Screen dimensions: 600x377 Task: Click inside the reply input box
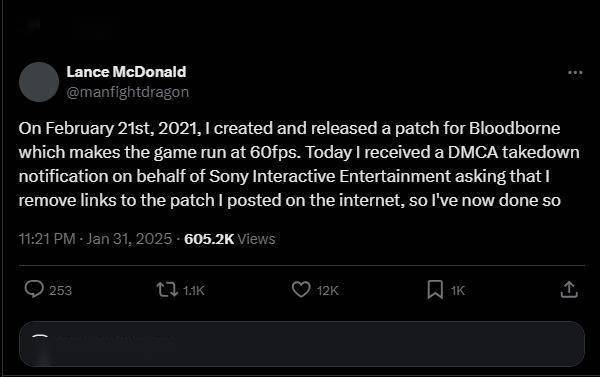click(x=302, y=344)
